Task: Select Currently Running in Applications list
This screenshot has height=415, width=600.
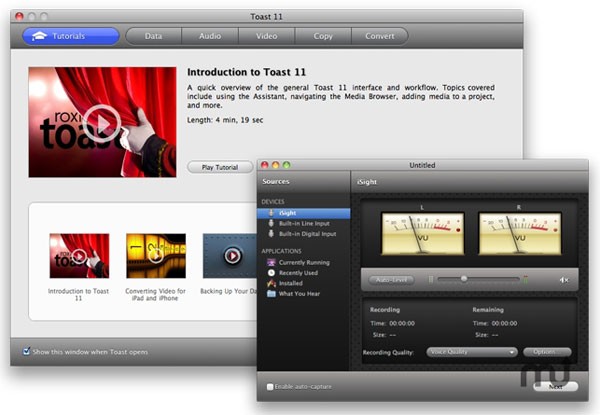Action: (x=304, y=262)
